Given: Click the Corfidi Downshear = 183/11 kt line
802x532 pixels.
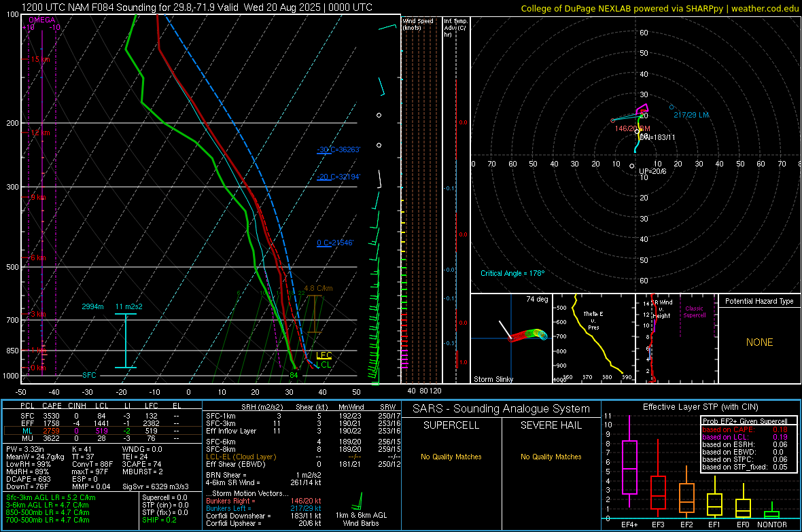Looking at the screenshot, I should click(x=264, y=516).
